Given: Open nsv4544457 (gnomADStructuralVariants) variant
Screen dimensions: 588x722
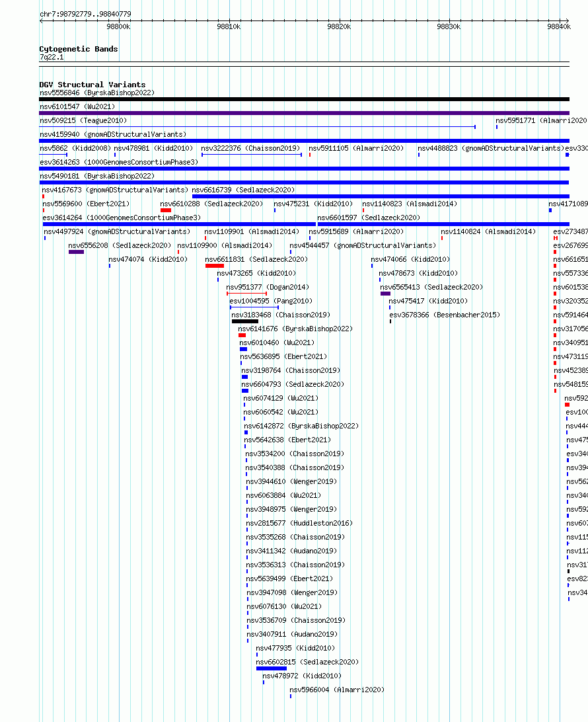Looking at the screenshot, I should click(363, 245).
